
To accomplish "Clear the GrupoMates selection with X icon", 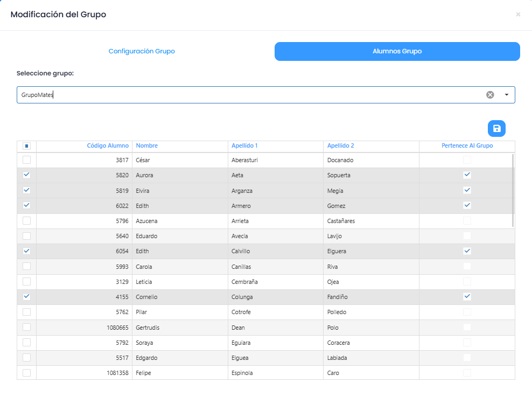I will tap(490, 95).
